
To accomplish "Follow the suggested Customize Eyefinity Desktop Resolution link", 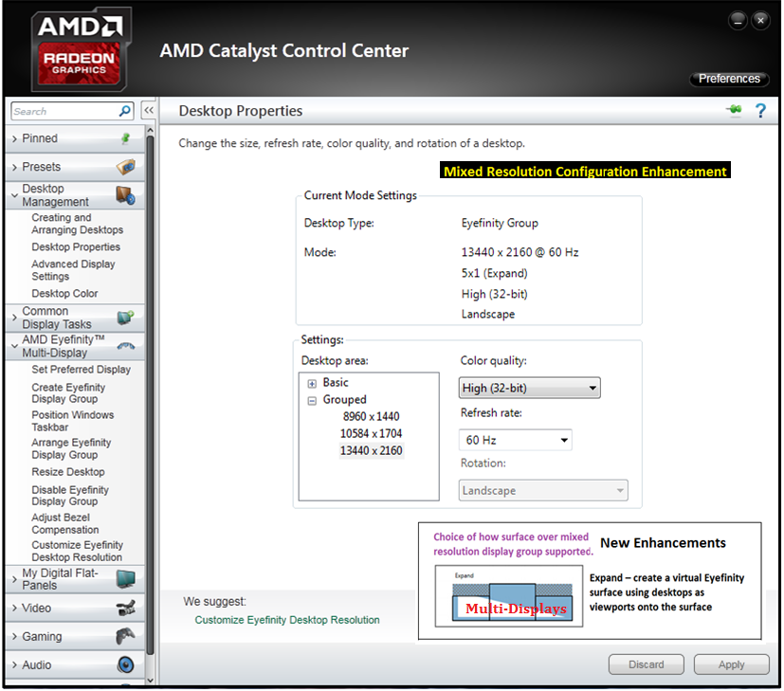I will [287, 620].
